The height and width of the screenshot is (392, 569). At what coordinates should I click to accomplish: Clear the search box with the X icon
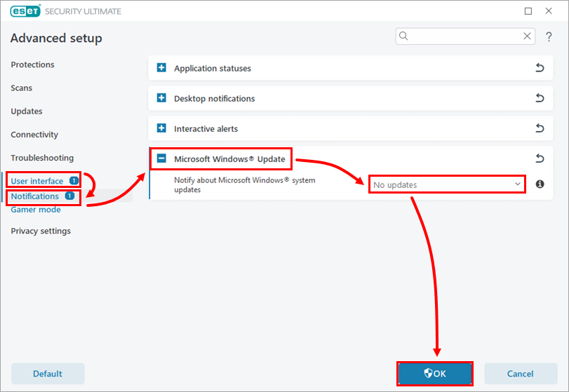click(x=527, y=36)
